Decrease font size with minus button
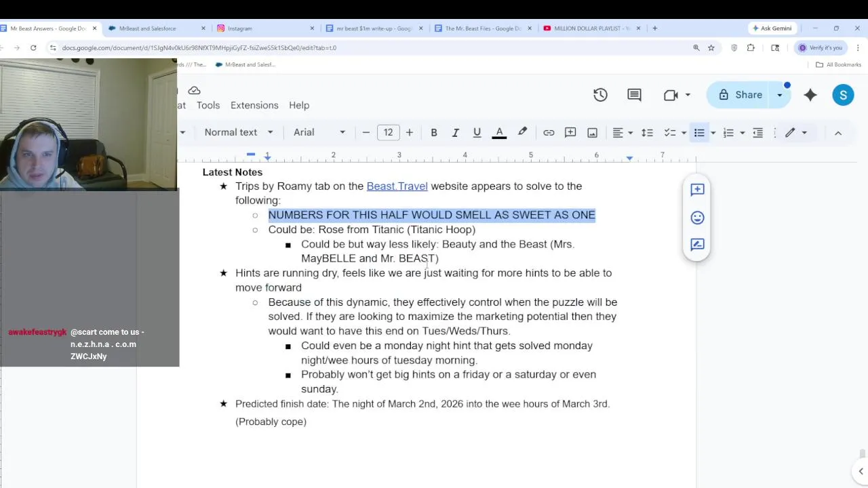Viewport: 868px width, 488px height. pos(366,132)
